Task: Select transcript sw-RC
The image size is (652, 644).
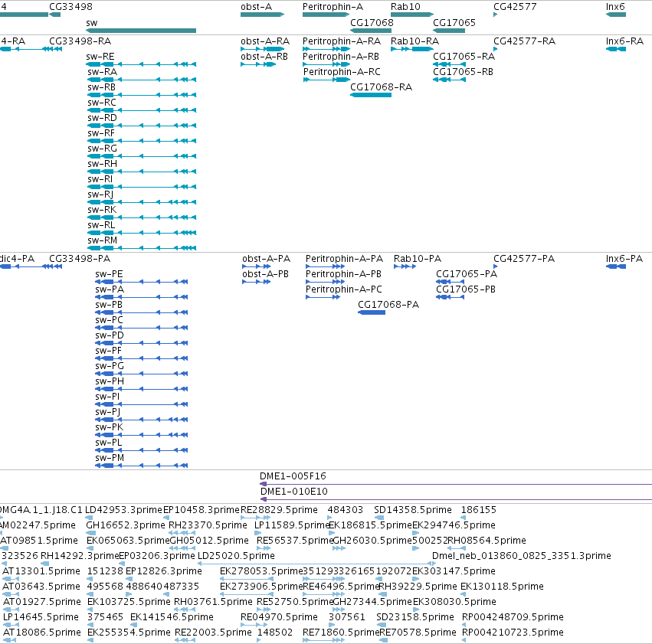Action: 142,110
